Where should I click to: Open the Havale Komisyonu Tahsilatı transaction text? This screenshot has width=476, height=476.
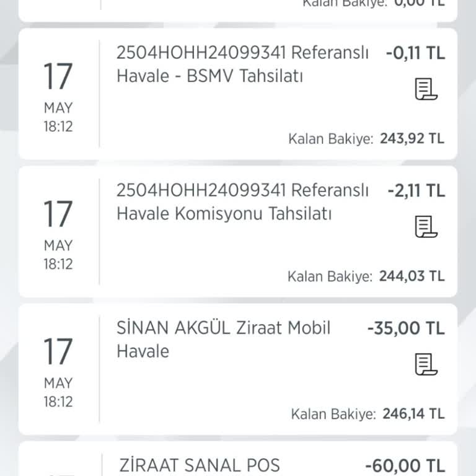tap(242, 202)
